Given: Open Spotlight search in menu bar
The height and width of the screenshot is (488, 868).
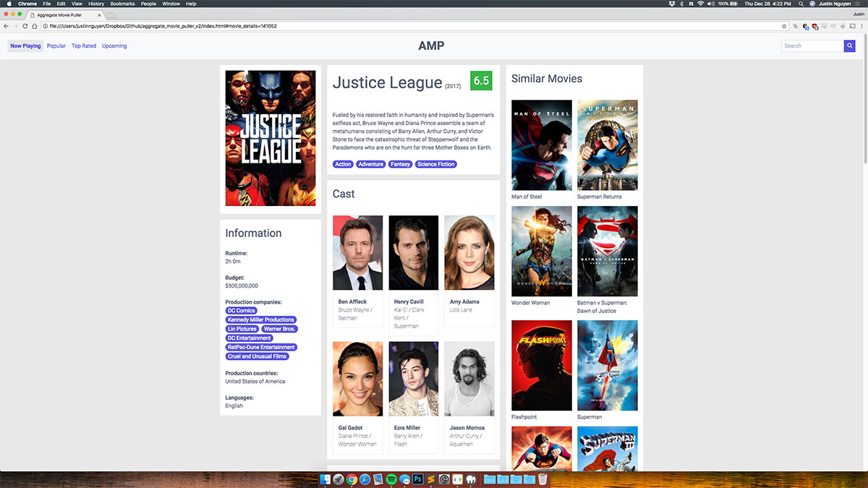Looking at the screenshot, I should 801,4.
